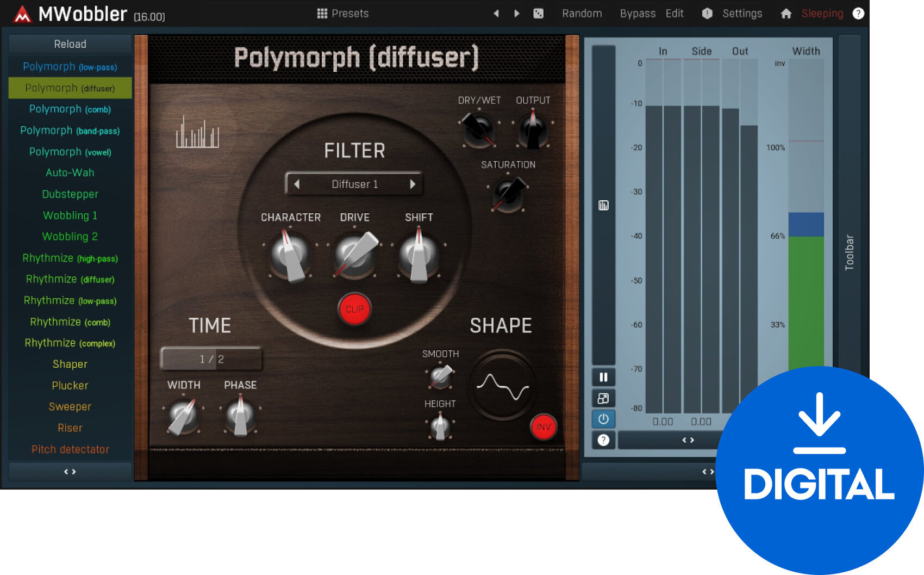
Task: Enable the CLIP button in the Filter circle
Action: point(354,310)
